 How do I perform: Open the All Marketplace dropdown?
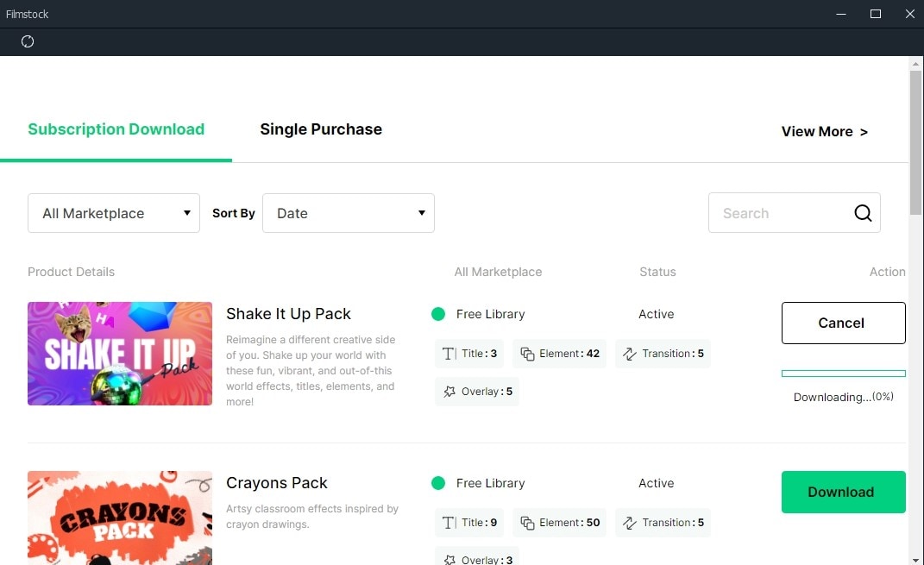(114, 213)
